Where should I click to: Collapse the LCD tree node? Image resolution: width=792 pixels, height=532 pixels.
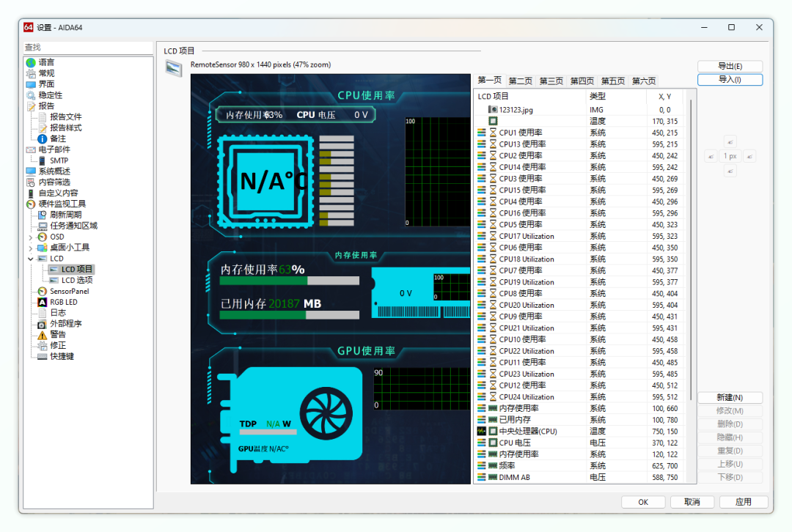pyautogui.click(x=30, y=259)
